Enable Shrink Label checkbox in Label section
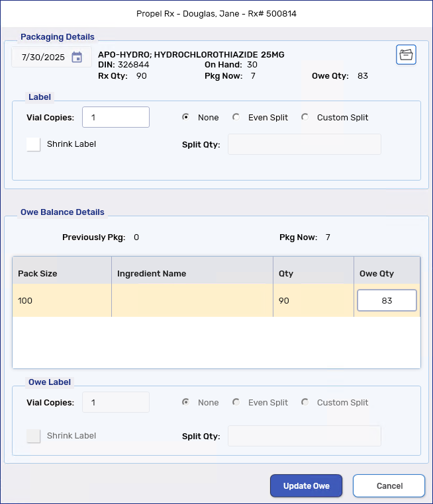 click(x=34, y=144)
